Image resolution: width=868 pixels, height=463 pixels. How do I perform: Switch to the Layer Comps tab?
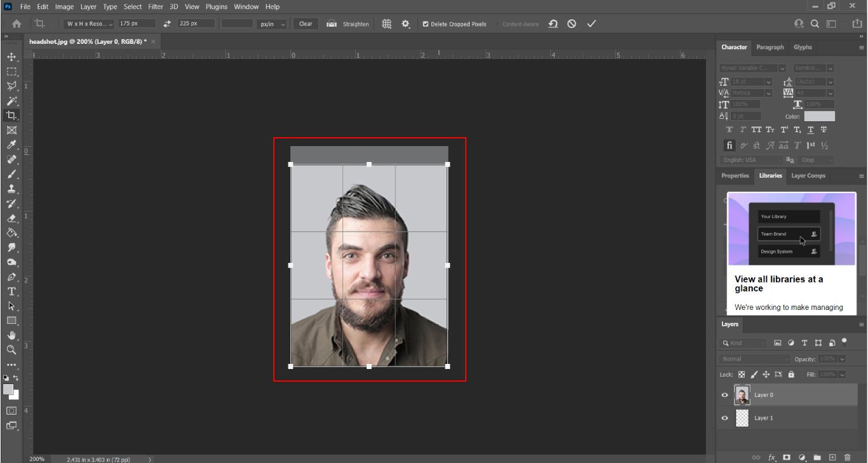pos(808,176)
